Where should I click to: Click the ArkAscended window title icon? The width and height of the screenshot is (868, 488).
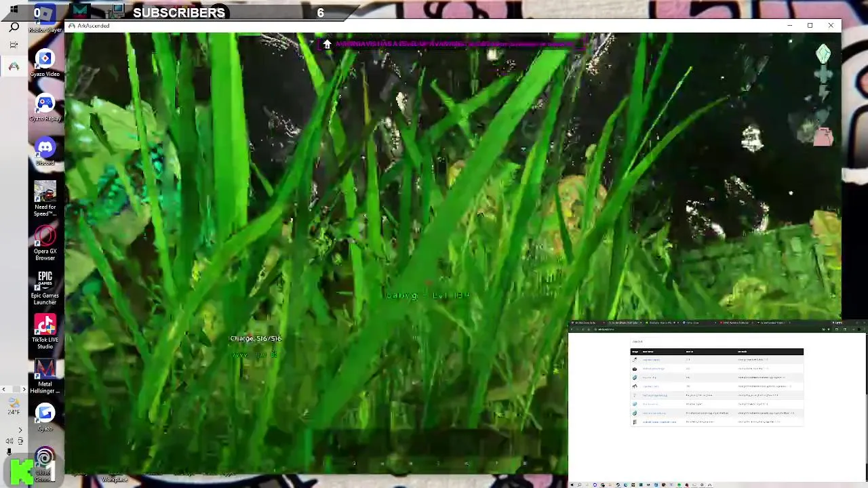coord(71,26)
